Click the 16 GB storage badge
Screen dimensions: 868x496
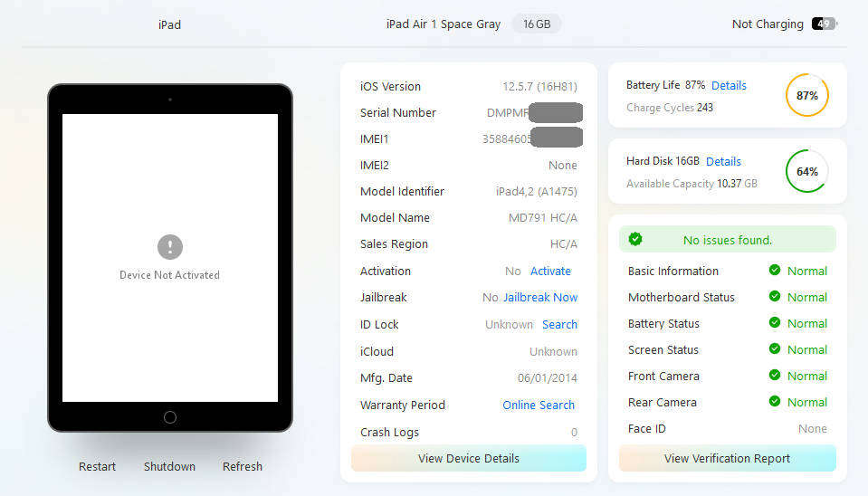point(537,24)
